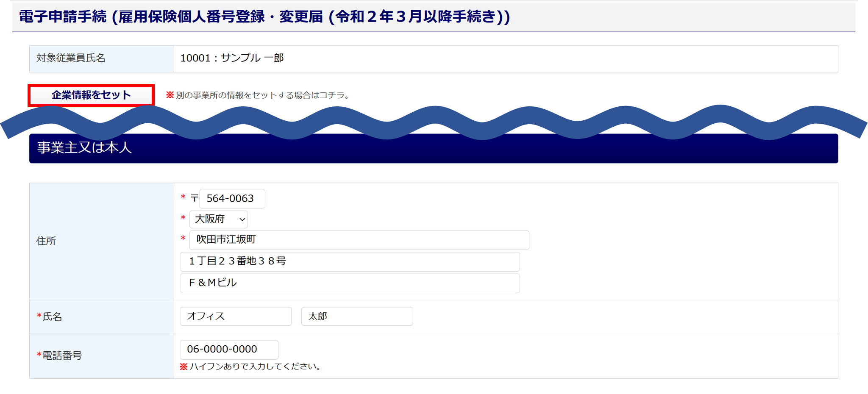Click the 〒 postal mark symbol
The height and width of the screenshot is (394, 868).
tap(195, 198)
